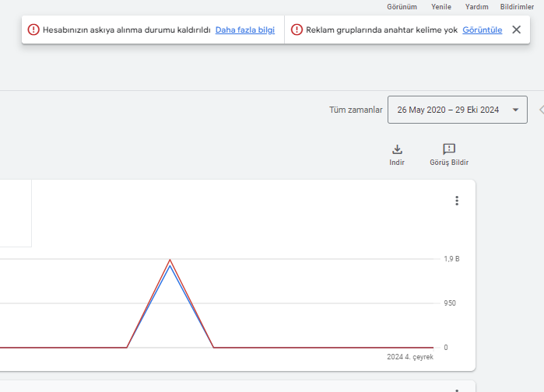The image size is (544, 392).
Task: Click the Görüş Bildir feedback icon
Action: point(449,149)
